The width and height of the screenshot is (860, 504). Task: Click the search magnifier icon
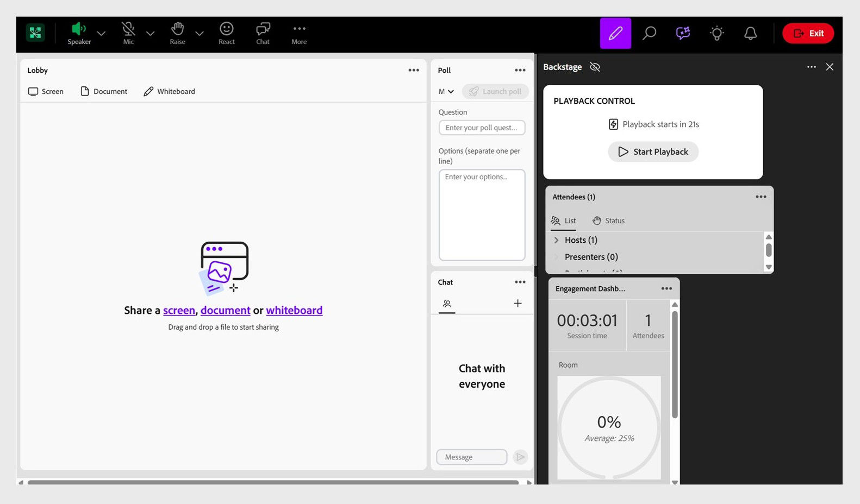coord(649,33)
